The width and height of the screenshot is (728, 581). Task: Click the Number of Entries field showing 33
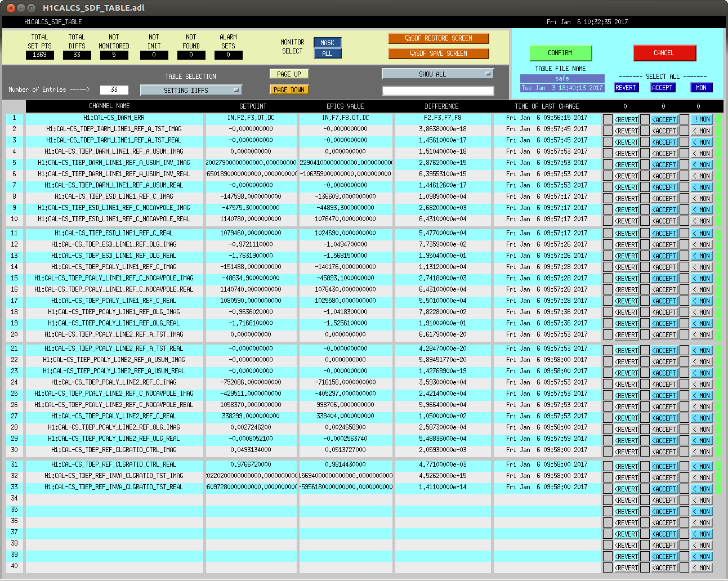tap(114, 90)
